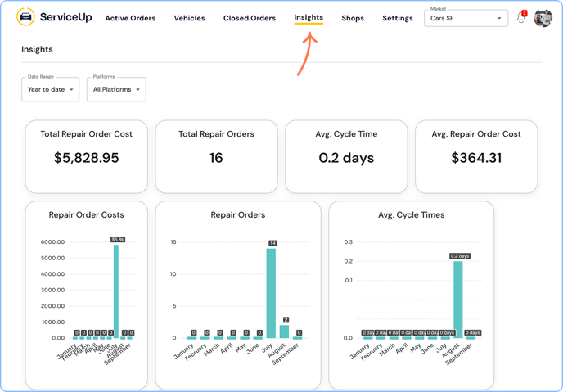This screenshot has width=563, height=392.
Task: Open the Settings tab
Action: (x=398, y=18)
